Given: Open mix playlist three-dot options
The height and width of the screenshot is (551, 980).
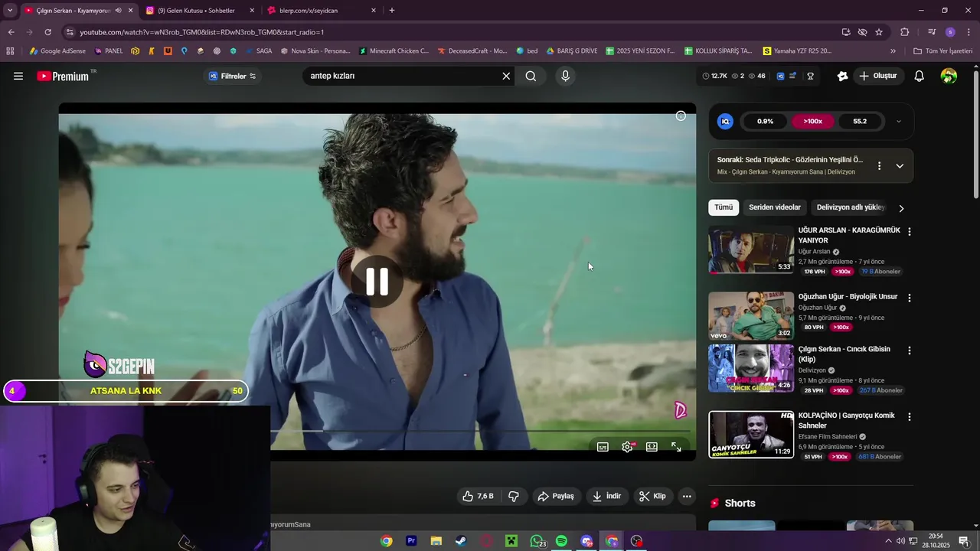Looking at the screenshot, I should tap(879, 165).
